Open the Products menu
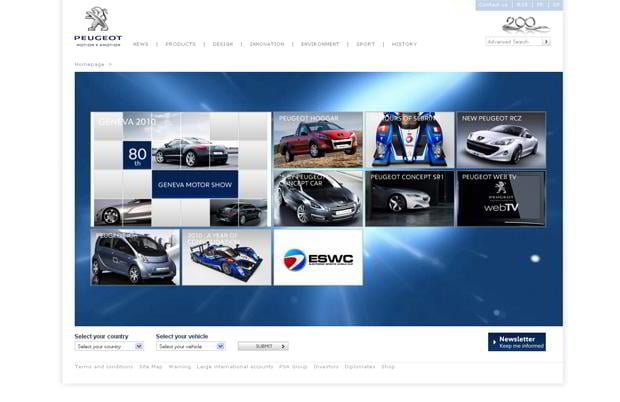620x402 pixels. point(180,44)
